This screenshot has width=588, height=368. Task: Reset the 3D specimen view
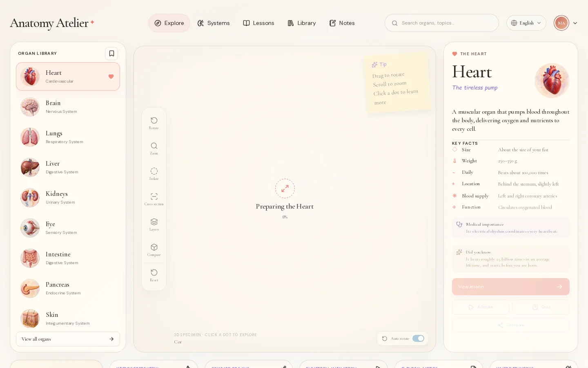tap(154, 275)
